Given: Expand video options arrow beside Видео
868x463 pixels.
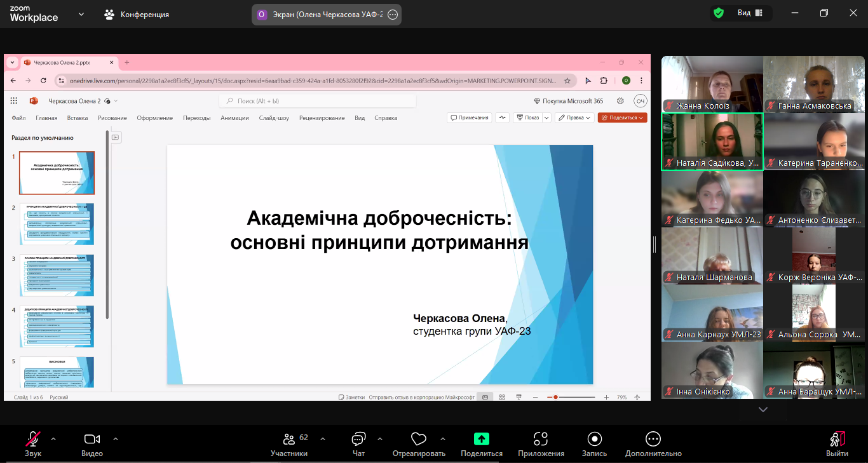Looking at the screenshot, I should [x=116, y=438].
